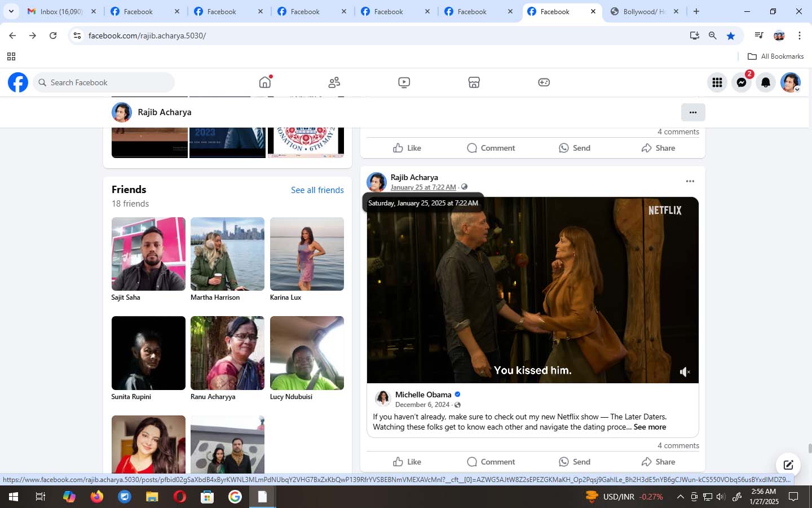Viewport: 812px width, 508px height.
Task: Open Martha Harrison friend thumbnail
Action: [x=227, y=254]
